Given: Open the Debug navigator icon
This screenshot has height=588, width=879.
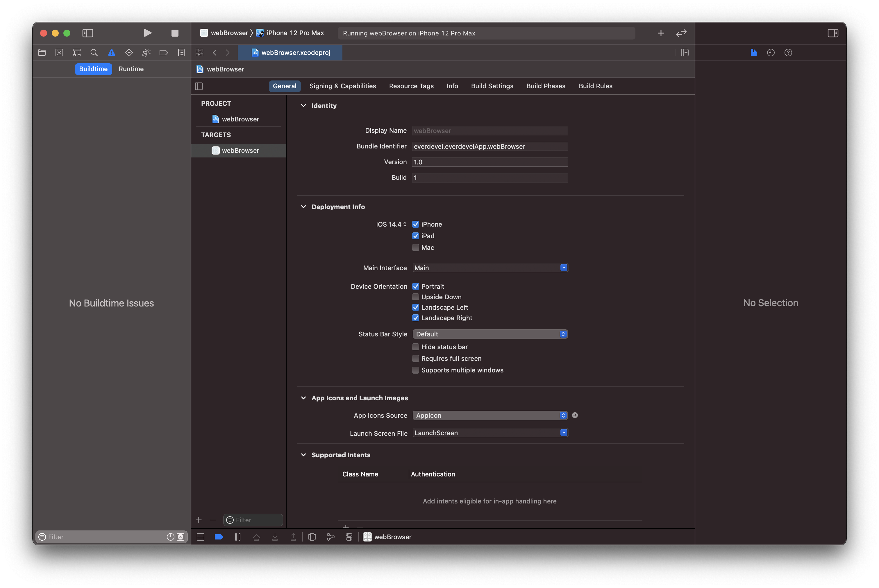Looking at the screenshot, I should (146, 53).
